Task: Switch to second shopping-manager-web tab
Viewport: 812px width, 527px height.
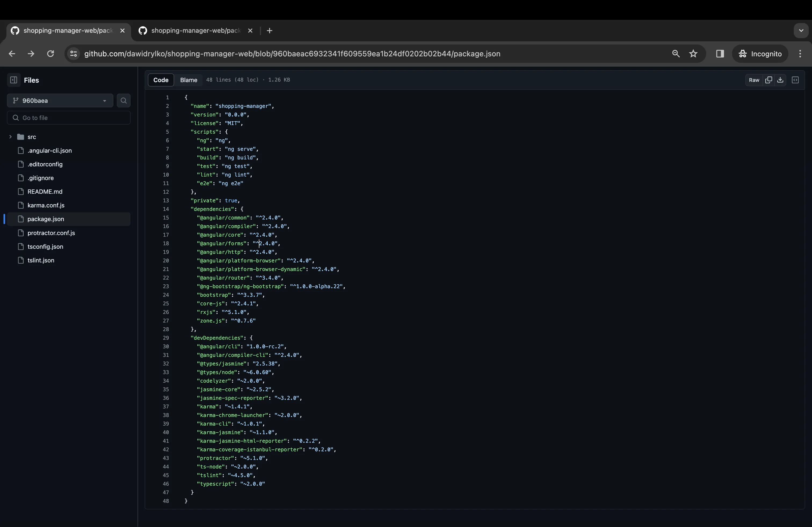Action: 196,31
